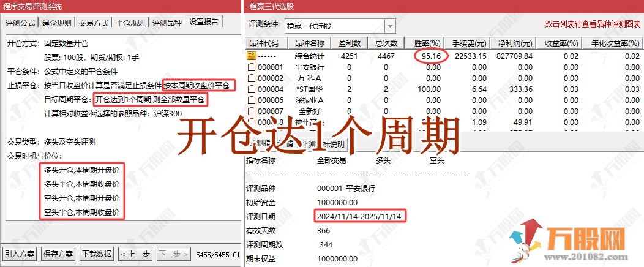Click the fee value 6.64
The width and height of the screenshot is (644, 267).
(x=480, y=89)
